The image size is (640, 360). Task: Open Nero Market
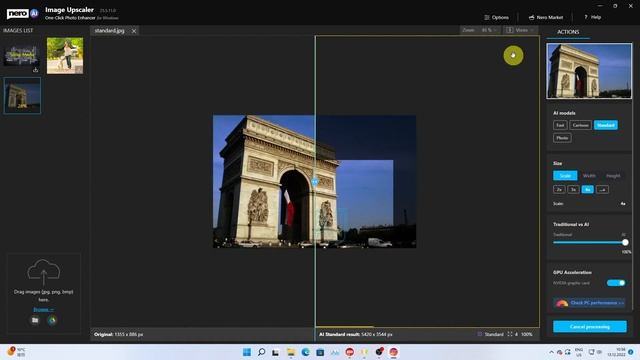[x=546, y=17]
